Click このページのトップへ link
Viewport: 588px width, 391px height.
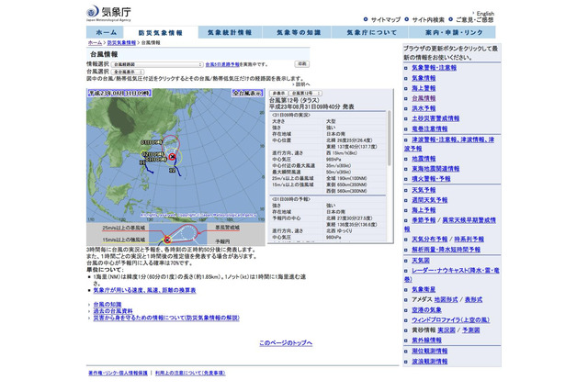(x=286, y=343)
